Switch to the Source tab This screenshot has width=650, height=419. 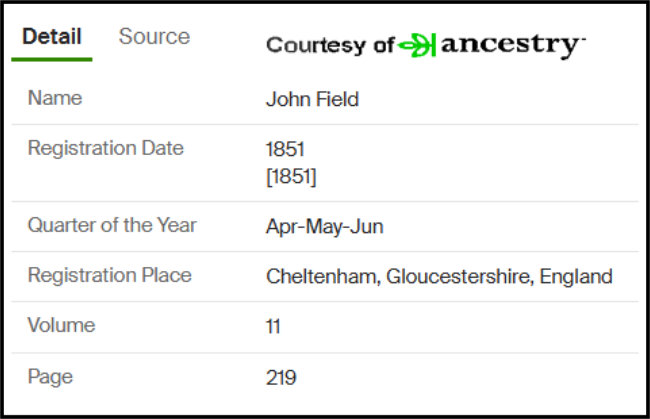point(154,36)
